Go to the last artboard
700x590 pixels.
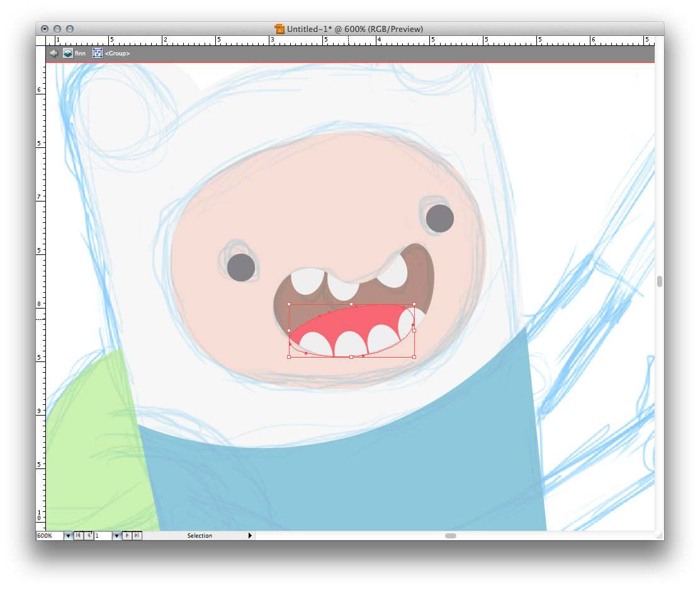(x=137, y=536)
